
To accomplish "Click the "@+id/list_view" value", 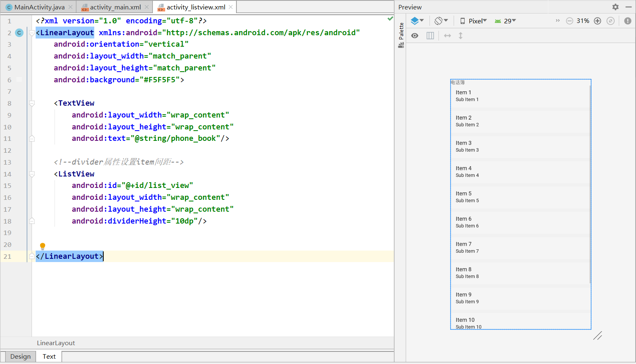I will point(157,185).
